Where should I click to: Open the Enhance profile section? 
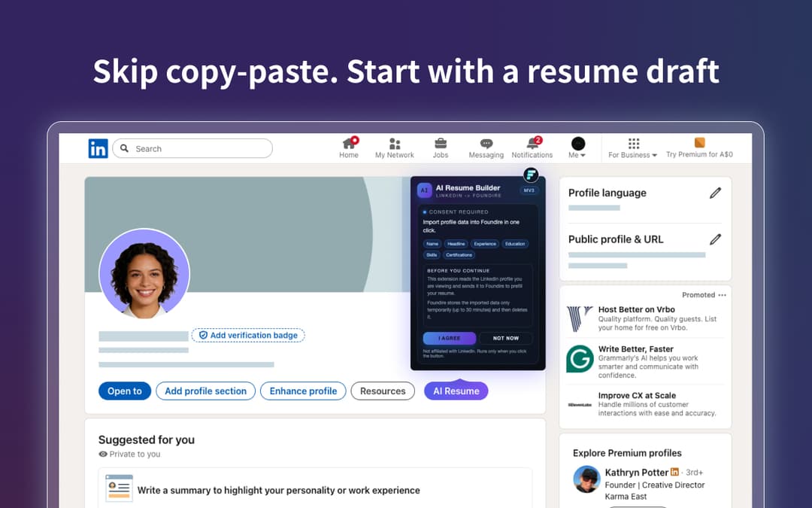click(x=303, y=391)
